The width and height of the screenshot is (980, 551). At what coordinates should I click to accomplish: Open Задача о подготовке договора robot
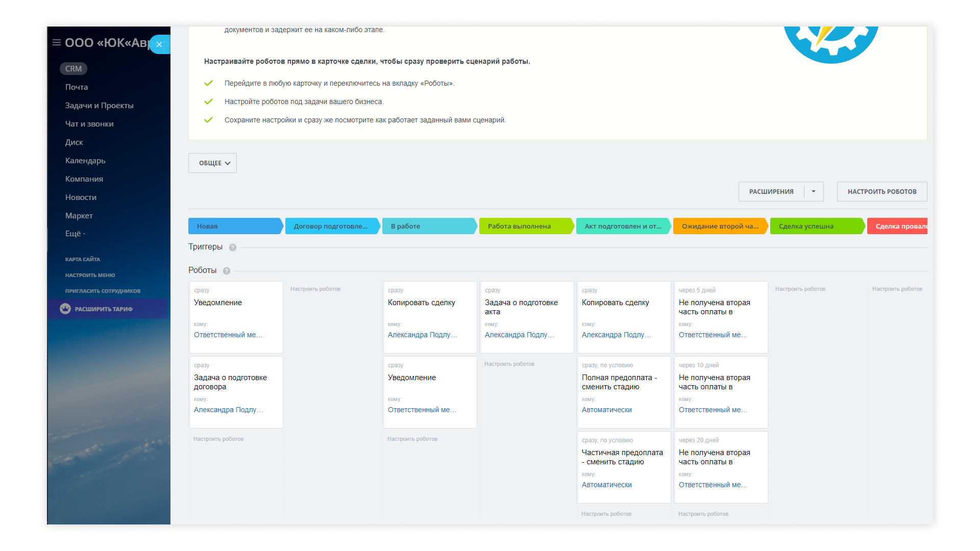click(x=230, y=382)
